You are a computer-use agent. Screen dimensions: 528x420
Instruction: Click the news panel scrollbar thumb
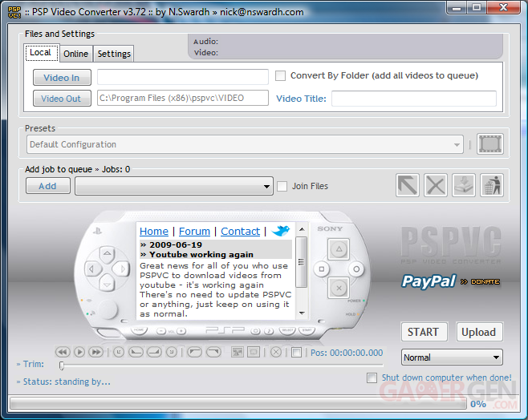[x=302, y=262]
